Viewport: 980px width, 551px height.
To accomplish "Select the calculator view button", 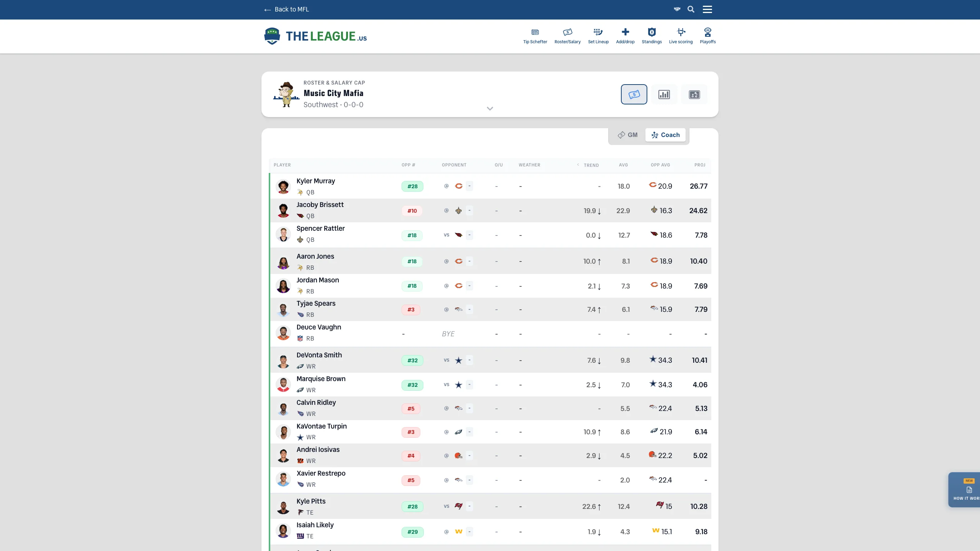I will [x=694, y=94].
